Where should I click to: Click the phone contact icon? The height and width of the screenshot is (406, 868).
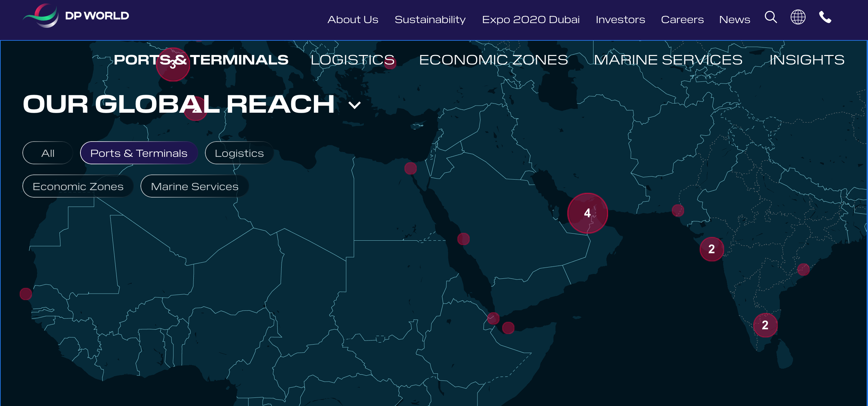[825, 17]
